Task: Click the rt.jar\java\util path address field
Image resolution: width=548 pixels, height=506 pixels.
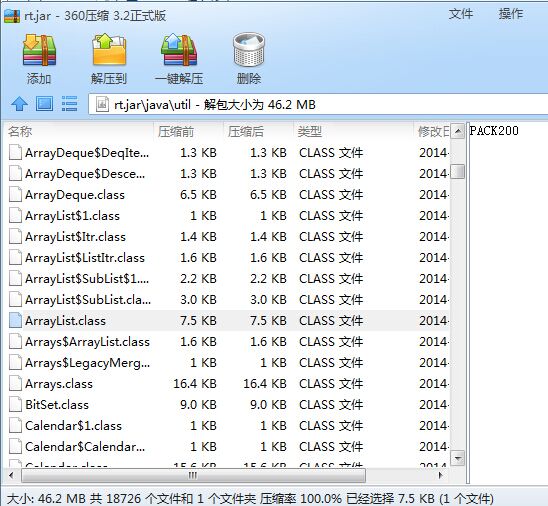Action: (x=318, y=104)
